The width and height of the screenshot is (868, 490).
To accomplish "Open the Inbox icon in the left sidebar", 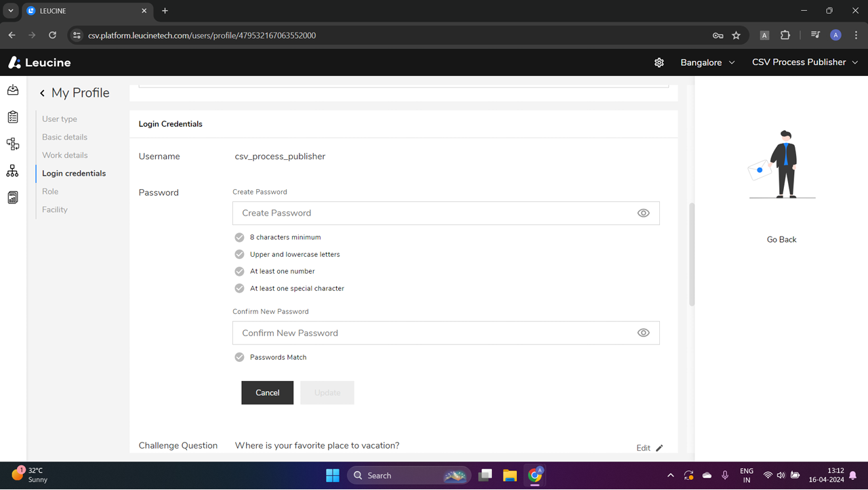I will [x=12, y=89].
